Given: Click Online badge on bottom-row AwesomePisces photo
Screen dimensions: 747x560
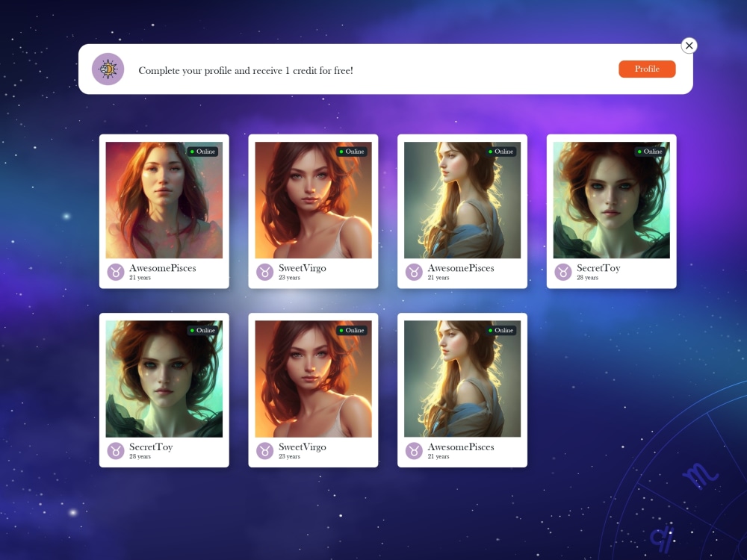Looking at the screenshot, I should (x=500, y=330).
